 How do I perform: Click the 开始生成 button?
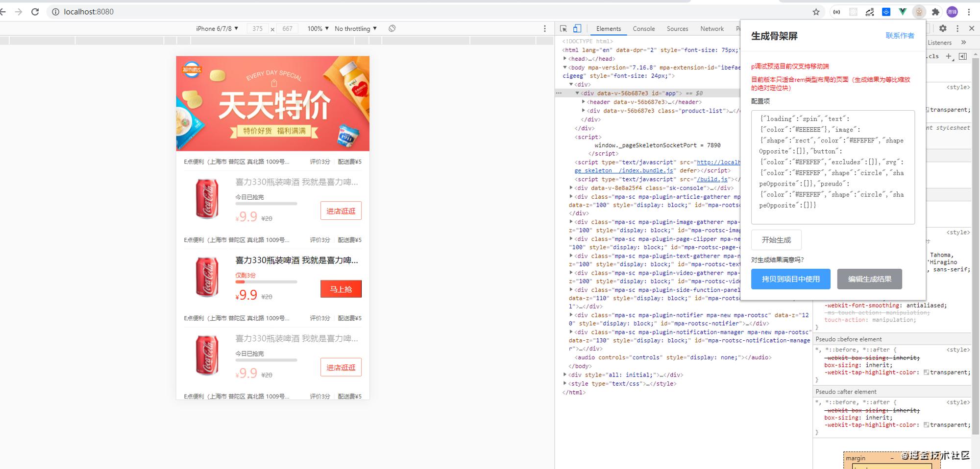(x=776, y=240)
